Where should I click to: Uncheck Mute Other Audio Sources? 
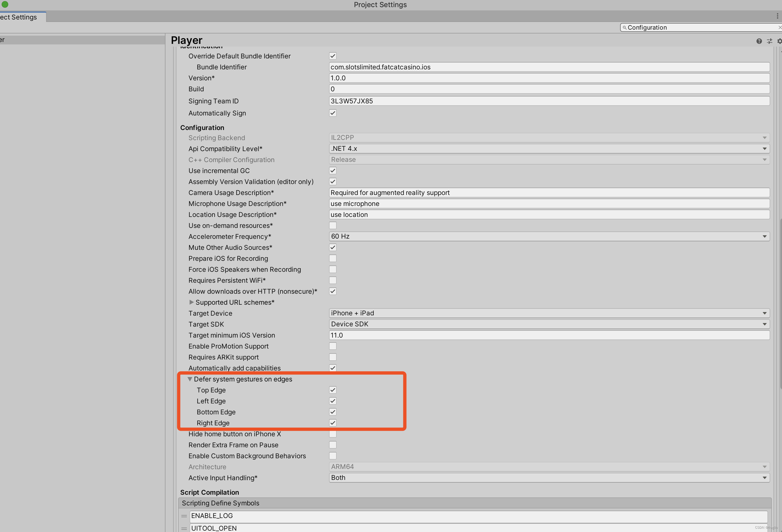[x=333, y=247]
